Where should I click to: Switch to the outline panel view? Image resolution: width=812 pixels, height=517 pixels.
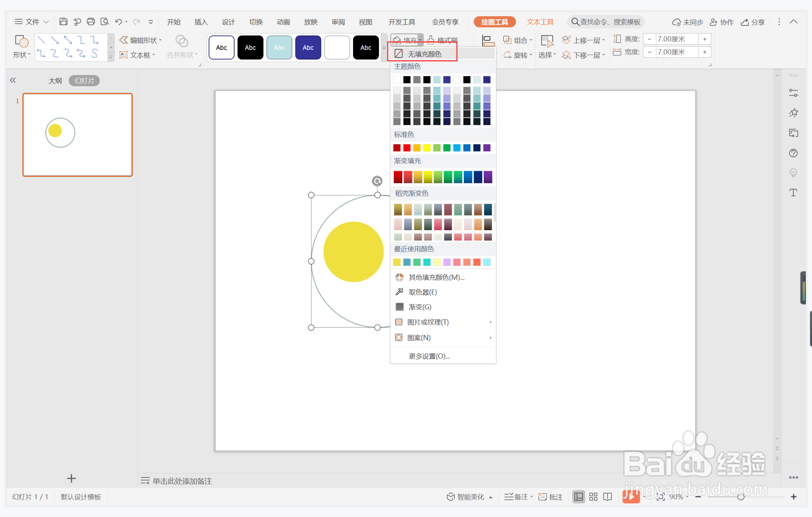click(x=55, y=81)
